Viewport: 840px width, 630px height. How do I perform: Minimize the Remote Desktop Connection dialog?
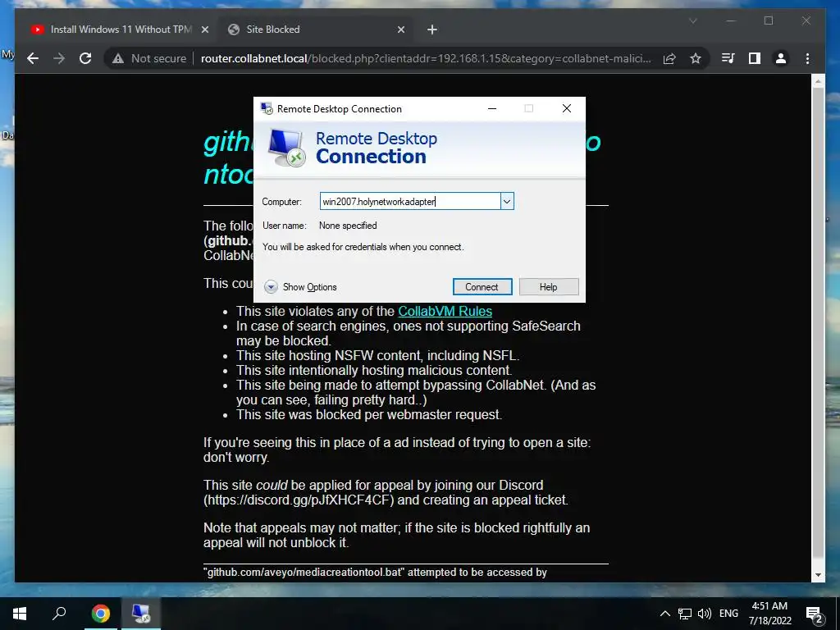[492, 109]
